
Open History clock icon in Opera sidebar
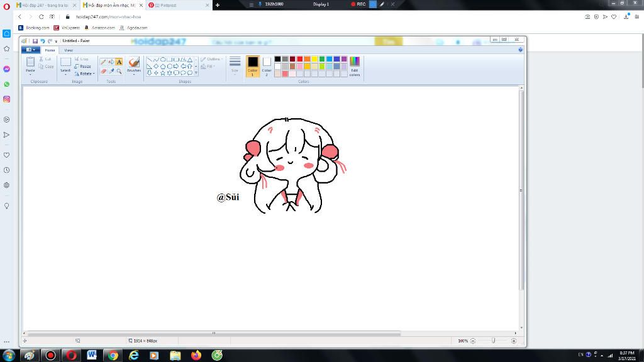point(6,170)
